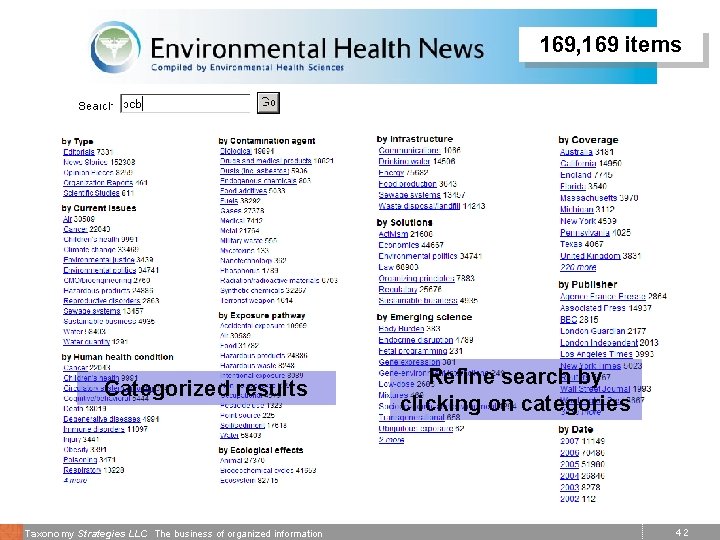Open Fetal programming link

(413, 351)
